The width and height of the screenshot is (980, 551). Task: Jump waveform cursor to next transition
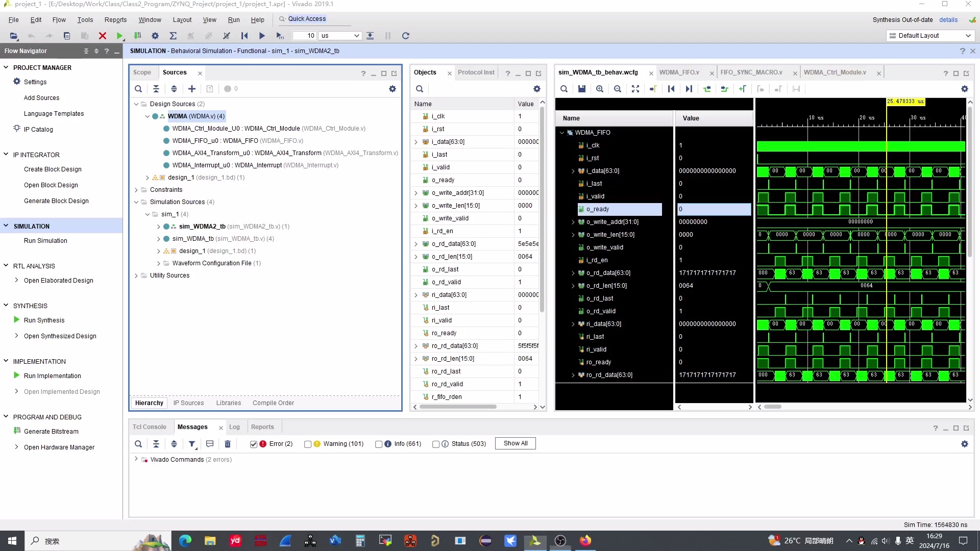(724, 89)
